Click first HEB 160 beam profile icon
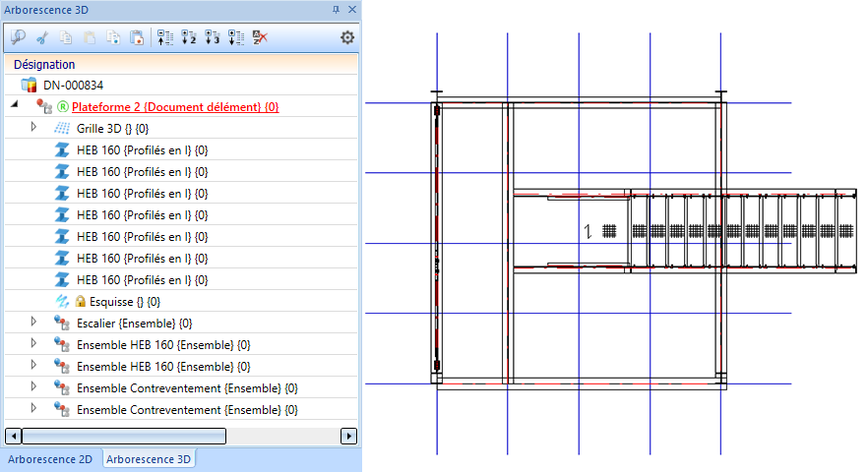The width and height of the screenshot is (868, 472). [x=62, y=149]
